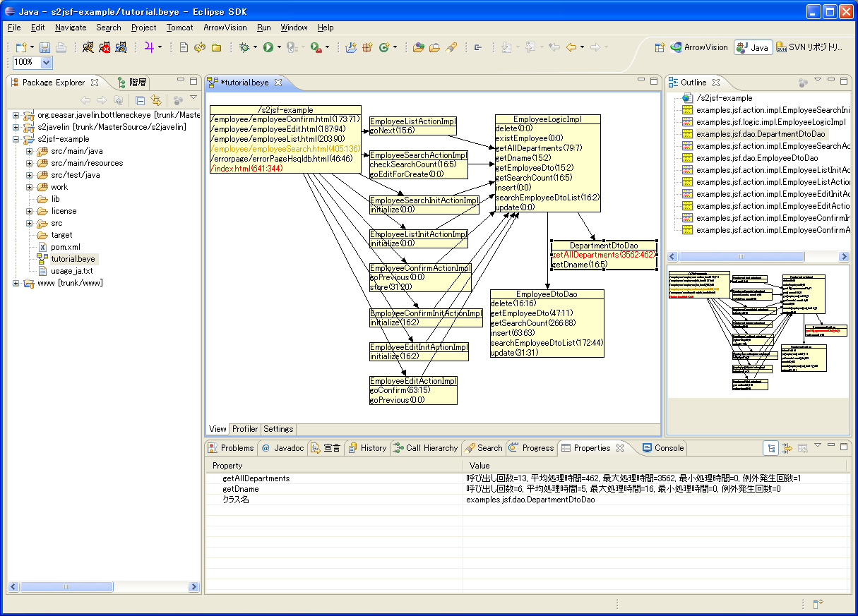Screen dimensions: 858x616
Task: Click the Start Tomcat cat icon
Action: click(88, 47)
